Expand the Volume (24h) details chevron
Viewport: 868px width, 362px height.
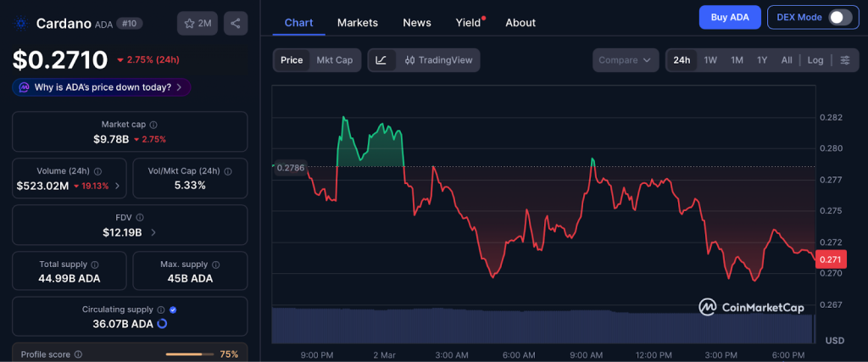[117, 186]
